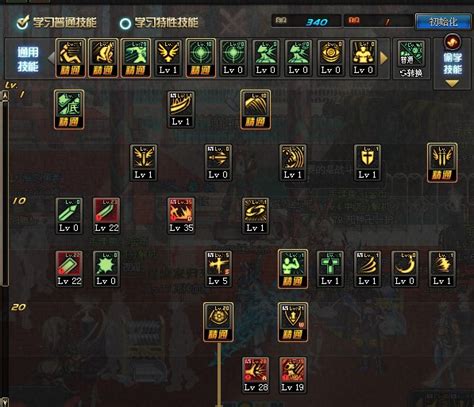The image size is (474, 407).
Task: Click the 初始化 reset button
Action: click(x=443, y=22)
